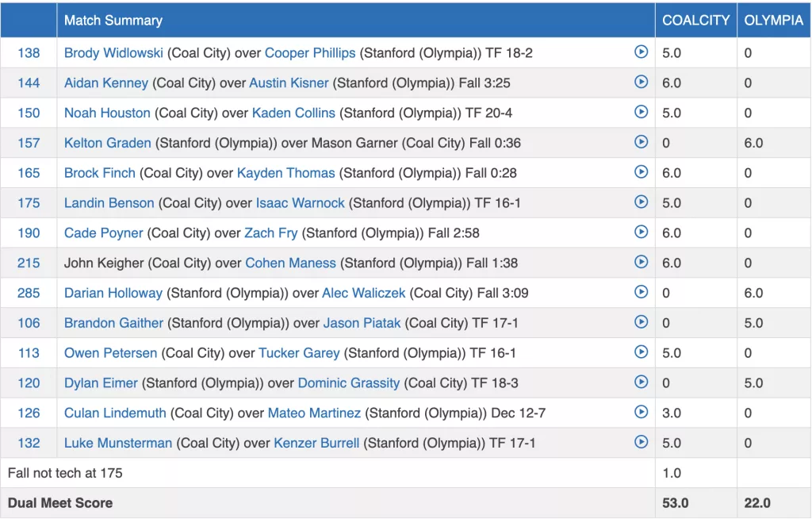Click the Match Summary column header
Viewport: 812px width, 519px height.
tap(113, 21)
